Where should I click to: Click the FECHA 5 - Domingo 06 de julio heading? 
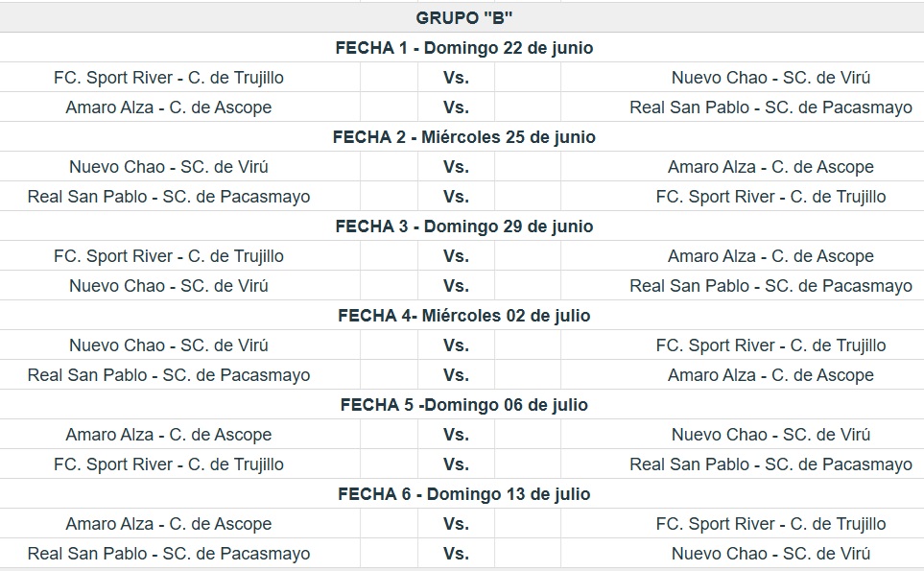463,405
